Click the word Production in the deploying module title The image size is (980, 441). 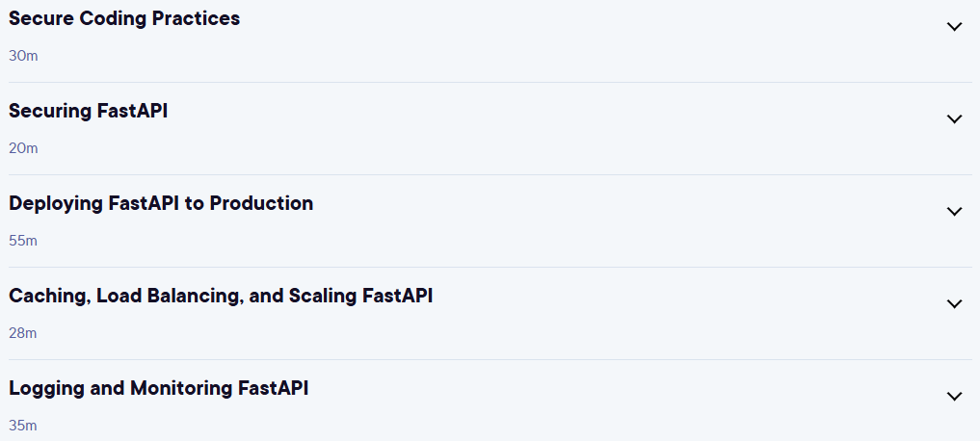click(261, 203)
